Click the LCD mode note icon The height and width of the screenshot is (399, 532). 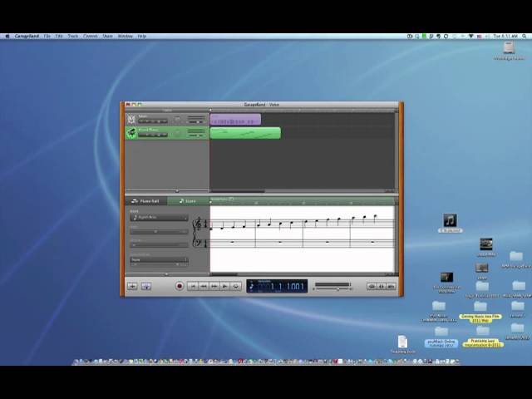(x=251, y=286)
